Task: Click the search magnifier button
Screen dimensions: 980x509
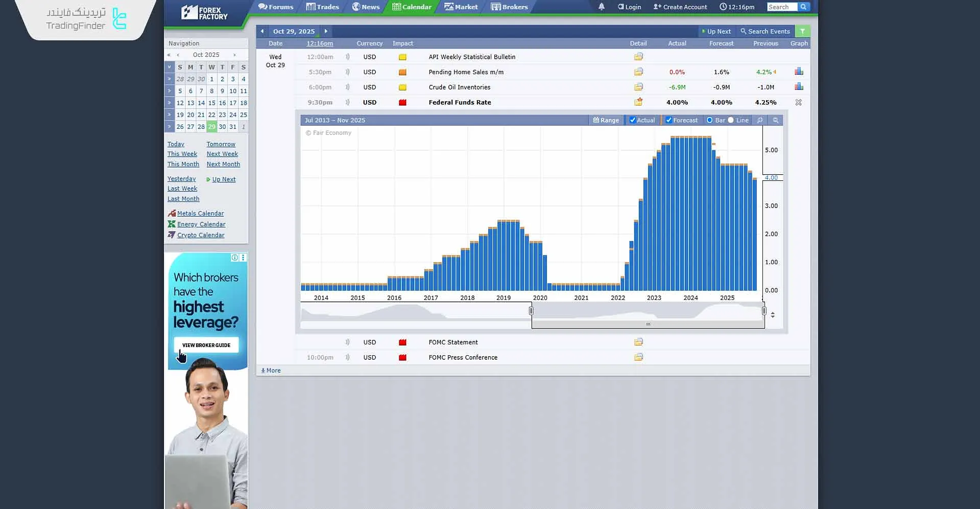Action: [803, 7]
